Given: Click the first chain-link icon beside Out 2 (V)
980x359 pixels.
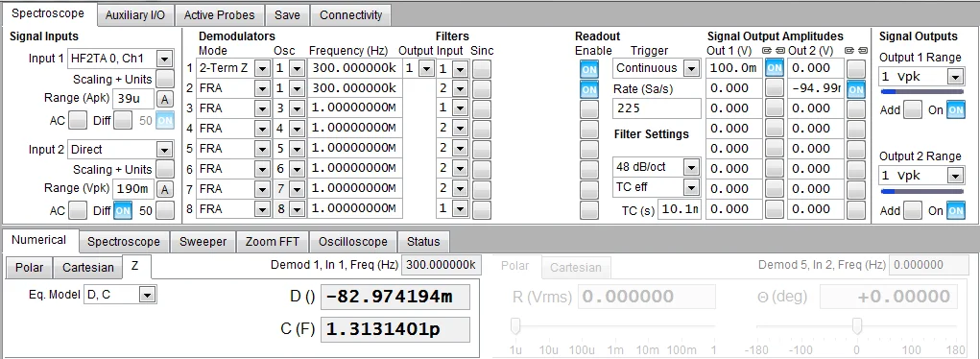Looking at the screenshot, I should [x=849, y=51].
